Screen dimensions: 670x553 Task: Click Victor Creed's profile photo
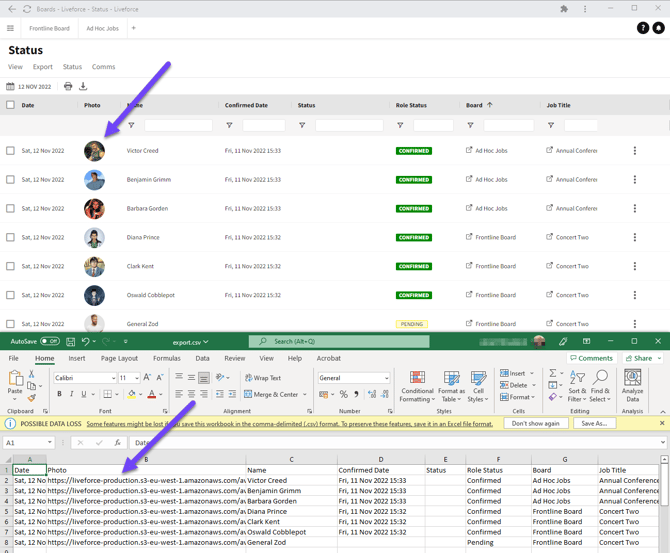(x=94, y=151)
